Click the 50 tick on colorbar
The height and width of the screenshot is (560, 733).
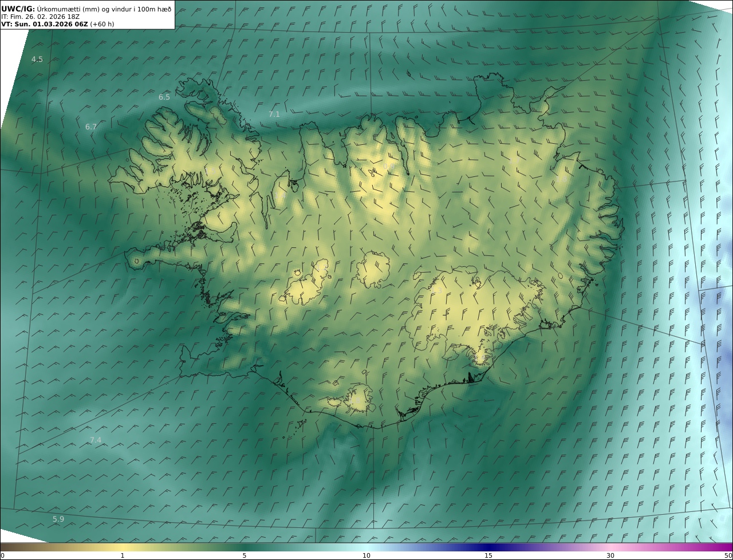(x=728, y=555)
